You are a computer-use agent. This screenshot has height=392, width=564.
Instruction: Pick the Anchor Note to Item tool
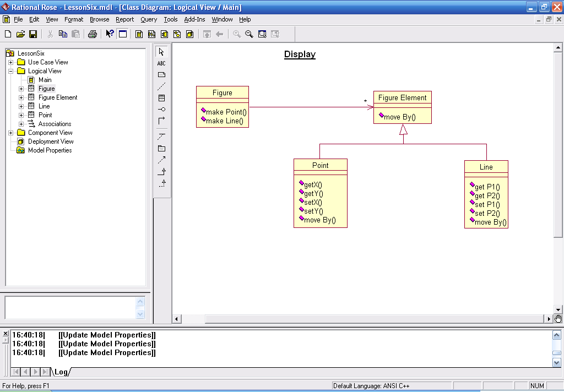[161, 86]
